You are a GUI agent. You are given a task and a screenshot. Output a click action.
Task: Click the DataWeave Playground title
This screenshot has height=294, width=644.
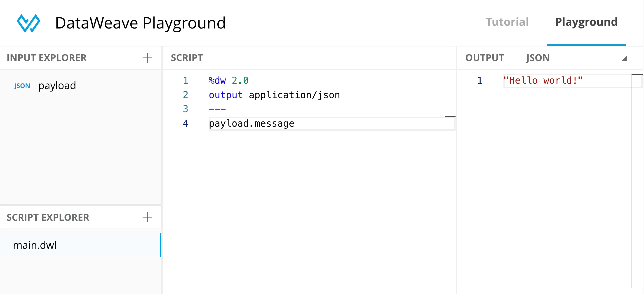pos(140,23)
